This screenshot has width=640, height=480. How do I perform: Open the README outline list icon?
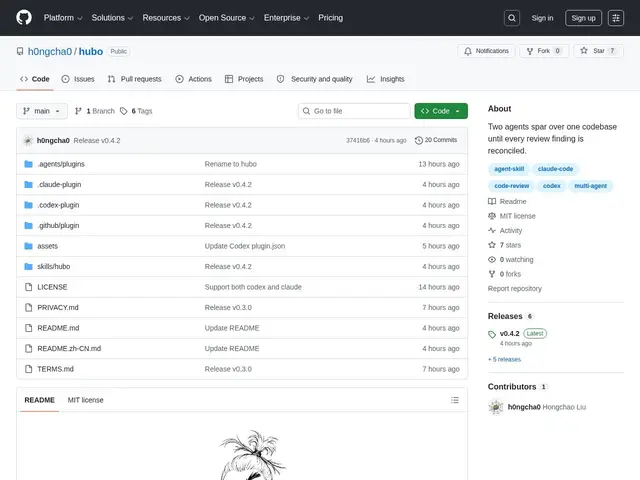click(x=455, y=400)
